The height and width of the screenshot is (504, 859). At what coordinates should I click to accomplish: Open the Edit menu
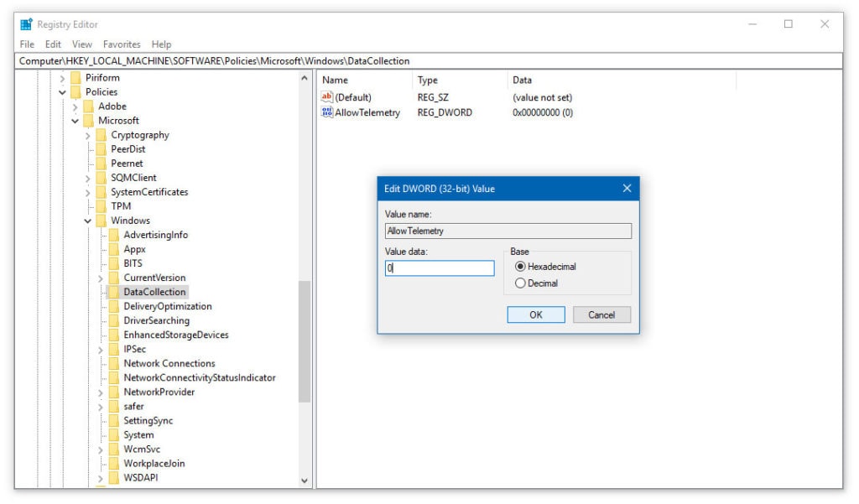[x=53, y=44]
